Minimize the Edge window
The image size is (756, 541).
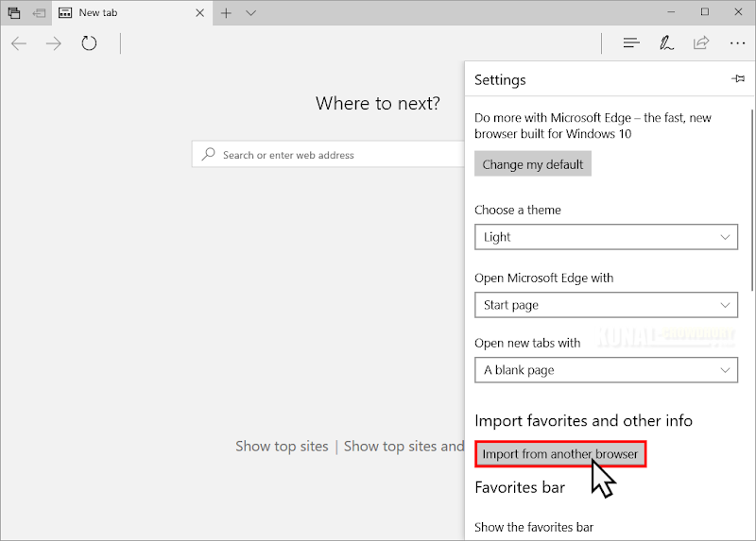coord(671,12)
